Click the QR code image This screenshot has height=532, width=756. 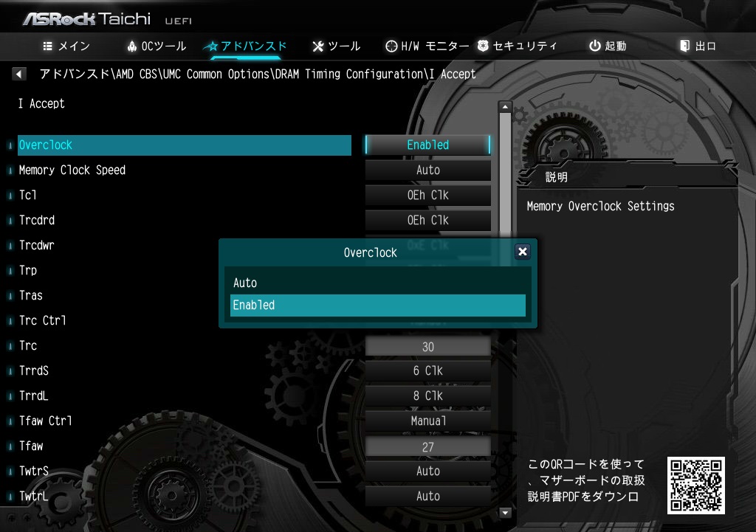695,485
